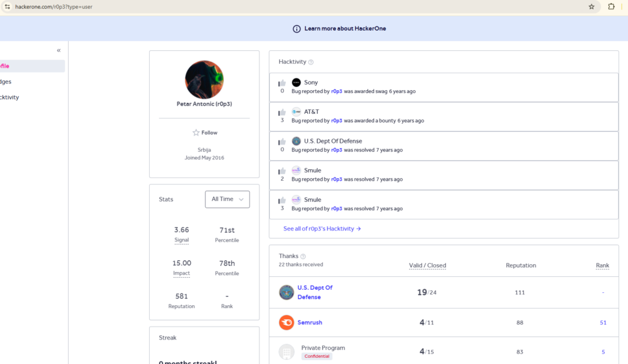Click Private Program rank value 5

point(603,352)
